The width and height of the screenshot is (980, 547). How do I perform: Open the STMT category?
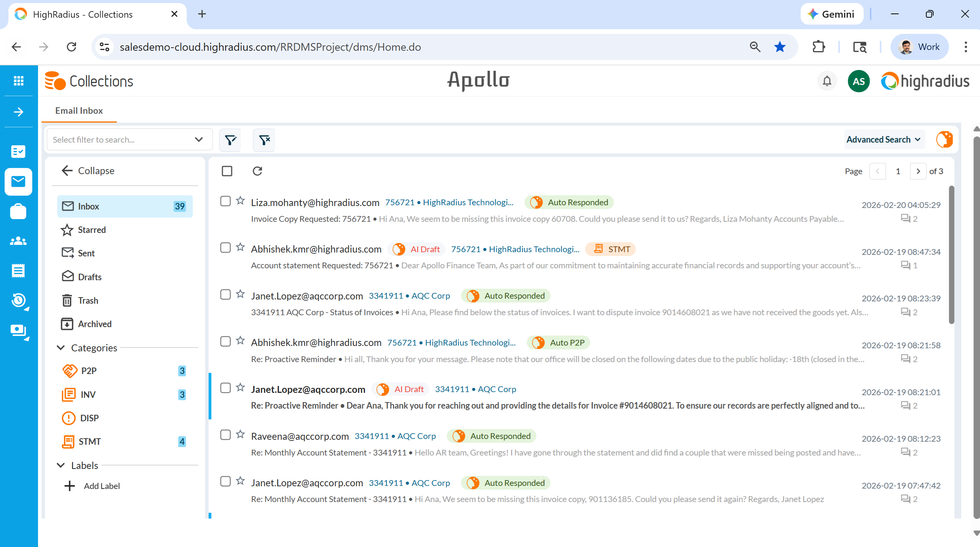click(90, 441)
